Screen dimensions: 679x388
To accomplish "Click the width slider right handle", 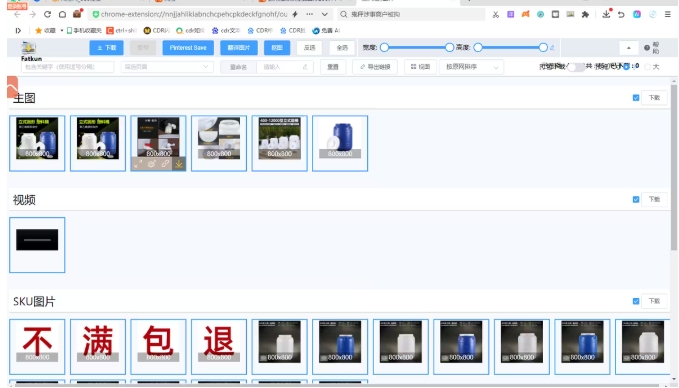I will click(x=449, y=48).
